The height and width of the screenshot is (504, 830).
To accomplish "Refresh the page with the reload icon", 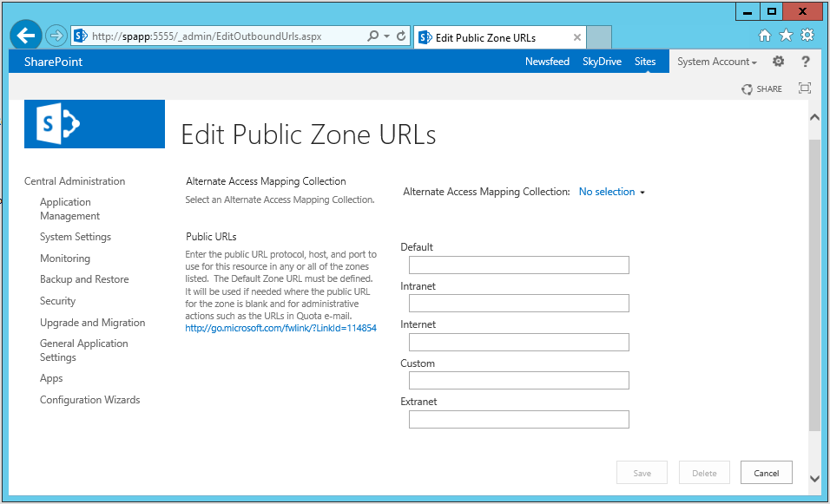I will coord(401,36).
